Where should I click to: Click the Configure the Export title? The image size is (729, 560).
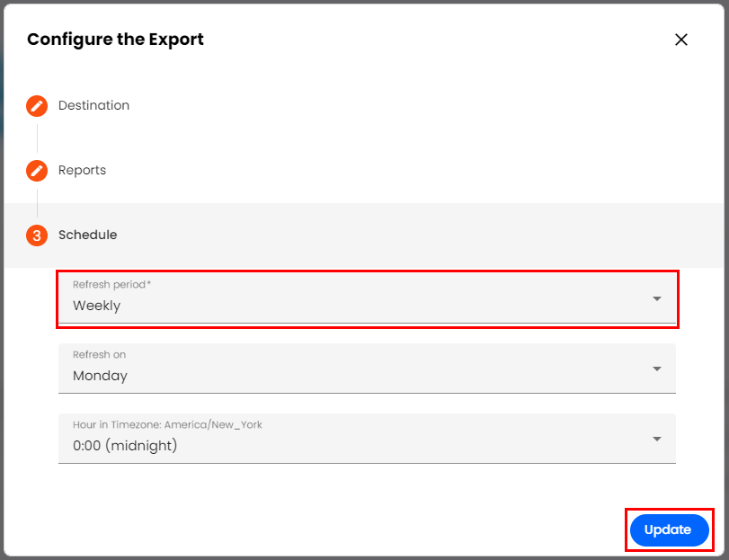(115, 40)
